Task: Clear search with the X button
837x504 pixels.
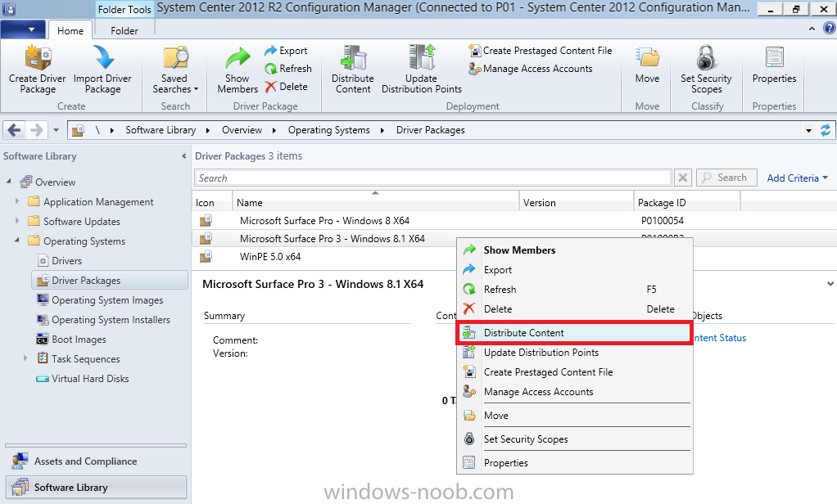Action: (x=683, y=178)
